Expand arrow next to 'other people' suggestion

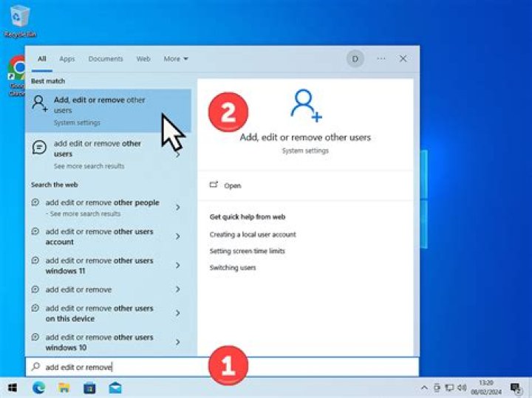[178, 207]
